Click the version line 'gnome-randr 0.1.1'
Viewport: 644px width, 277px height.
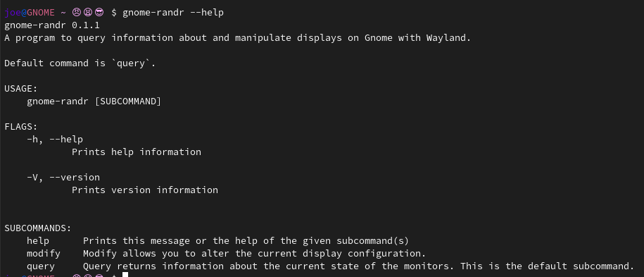point(52,25)
